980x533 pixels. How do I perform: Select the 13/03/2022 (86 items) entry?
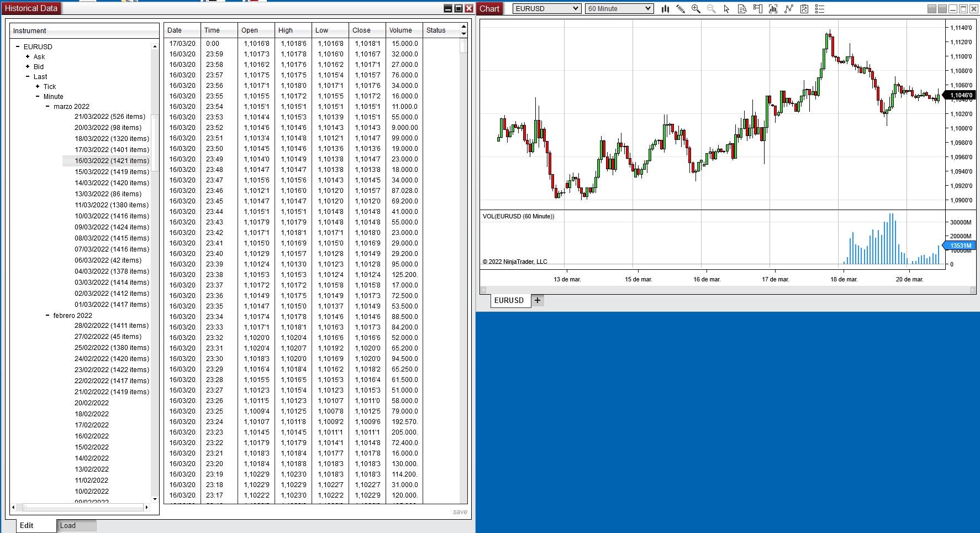click(108, 194)
